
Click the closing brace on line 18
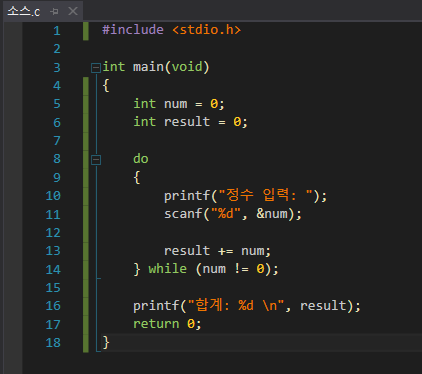[x=106, y=342]
